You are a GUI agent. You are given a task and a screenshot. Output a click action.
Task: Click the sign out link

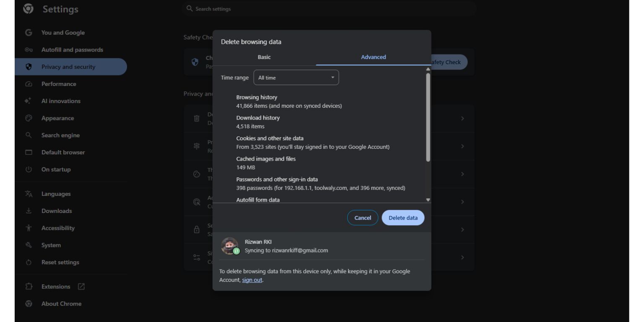[252, 280]
